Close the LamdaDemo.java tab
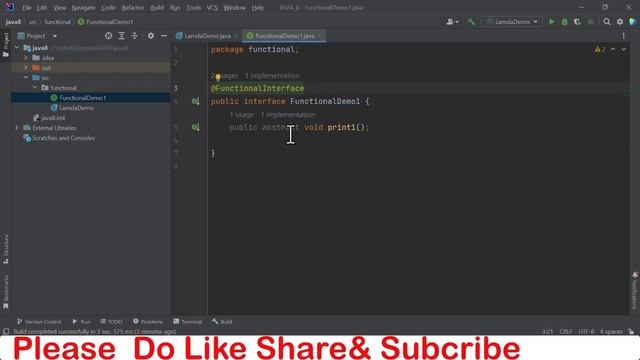 click(x=236, y=36)
